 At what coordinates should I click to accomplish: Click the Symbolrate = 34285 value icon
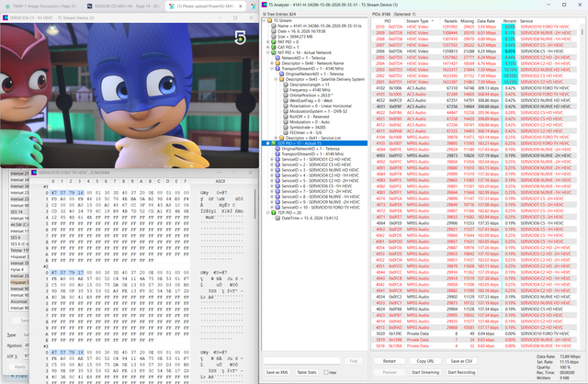point(286,128)
